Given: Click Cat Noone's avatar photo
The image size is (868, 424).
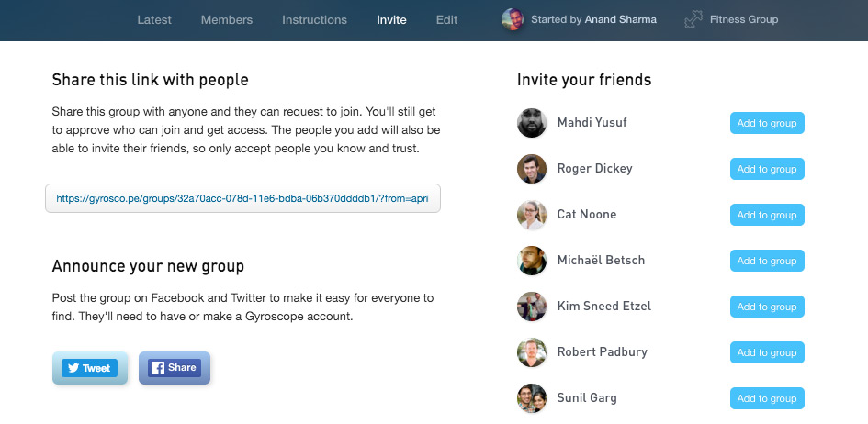Looking at the screenshot, I should [532, 215].
